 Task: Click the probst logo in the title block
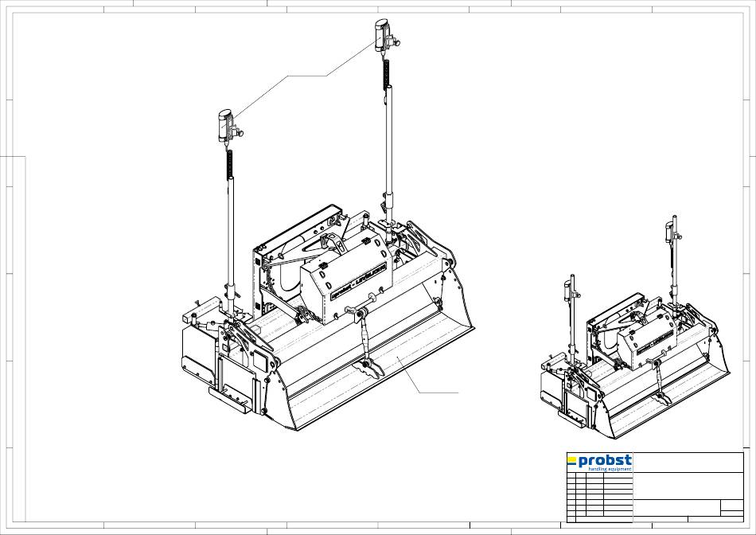[599, 462]
